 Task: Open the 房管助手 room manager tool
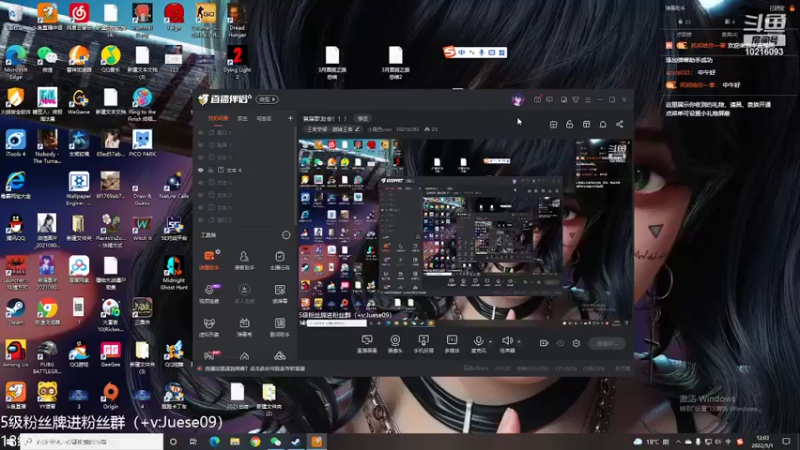pos(244,260)
